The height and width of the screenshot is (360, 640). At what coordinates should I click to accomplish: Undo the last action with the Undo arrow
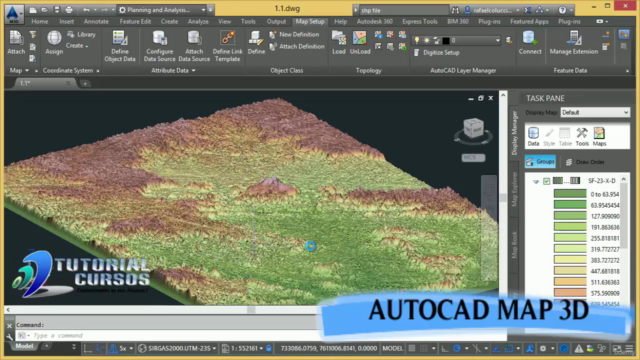point(86,10)
